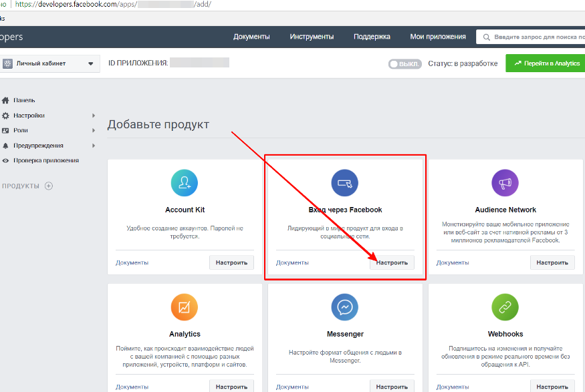Viewport: 585px width, 392px height.
Task: Click the Messenger card title text
Action: 345,335
